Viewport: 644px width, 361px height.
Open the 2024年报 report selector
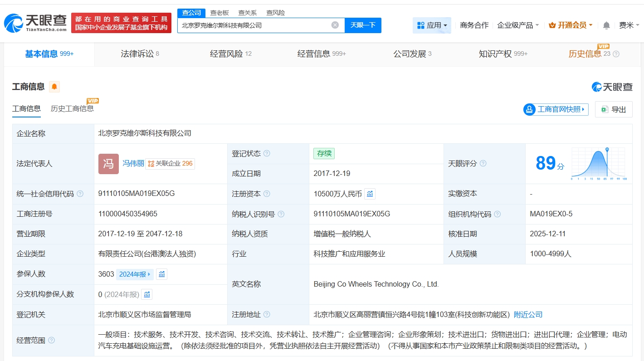click(135, 274)
